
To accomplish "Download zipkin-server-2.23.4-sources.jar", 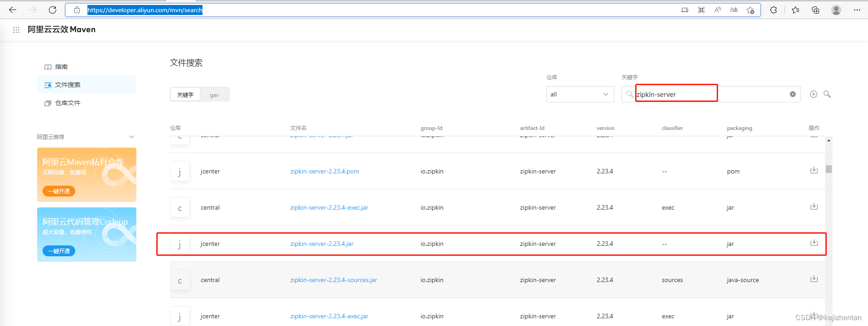I will click(814, 279).
